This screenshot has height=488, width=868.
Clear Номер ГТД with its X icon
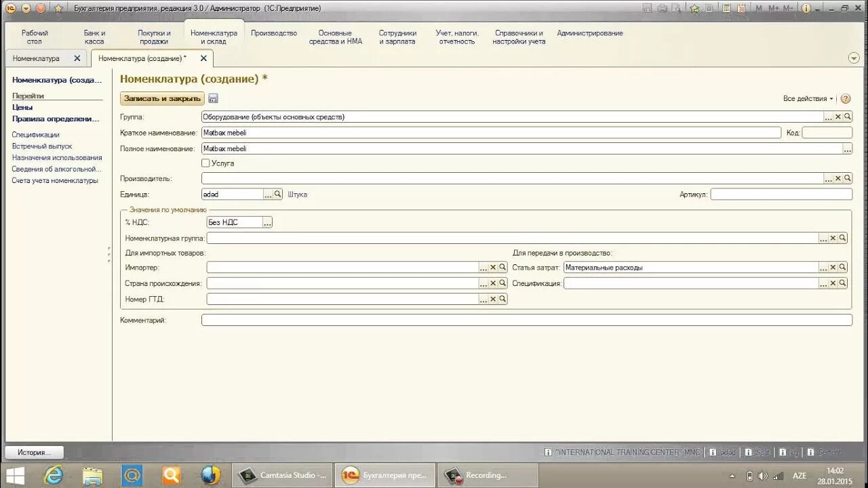[x=493, y=298]
